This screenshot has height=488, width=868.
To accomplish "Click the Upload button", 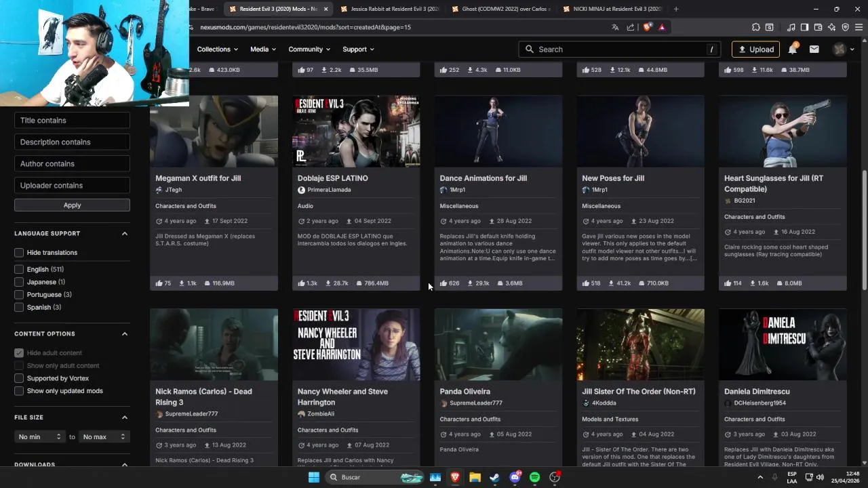I will [x=756, y=49].
